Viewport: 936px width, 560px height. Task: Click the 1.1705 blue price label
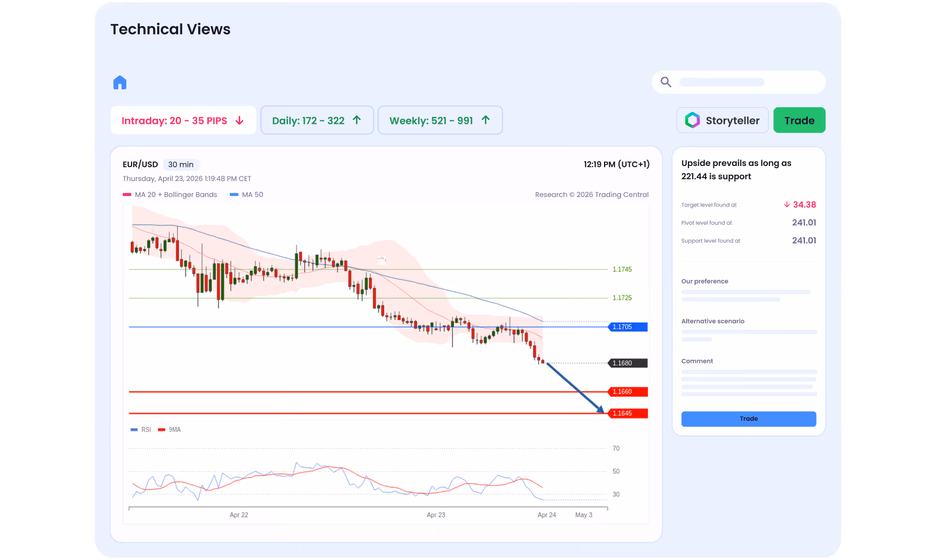pos(628,327)
